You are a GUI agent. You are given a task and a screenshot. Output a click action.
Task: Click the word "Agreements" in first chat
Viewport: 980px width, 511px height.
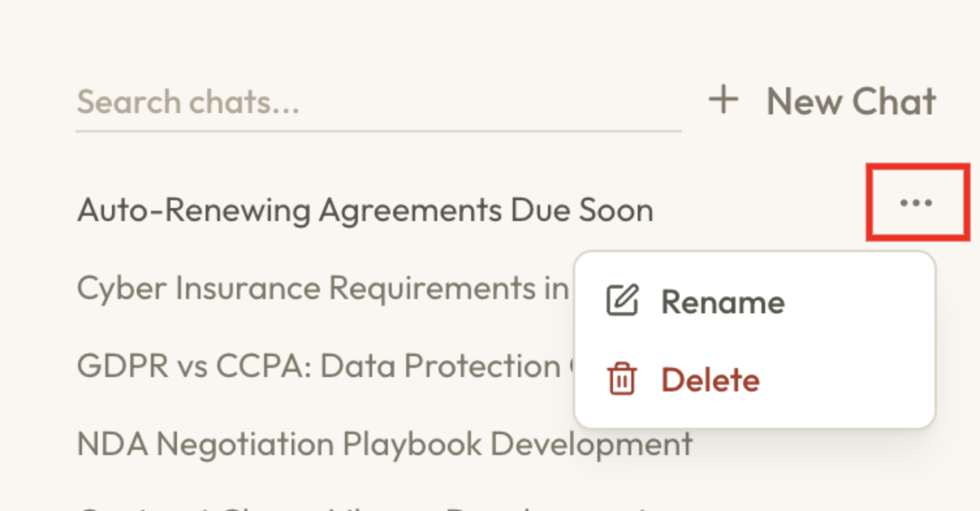pyautogui.click(x=410, y=211)
